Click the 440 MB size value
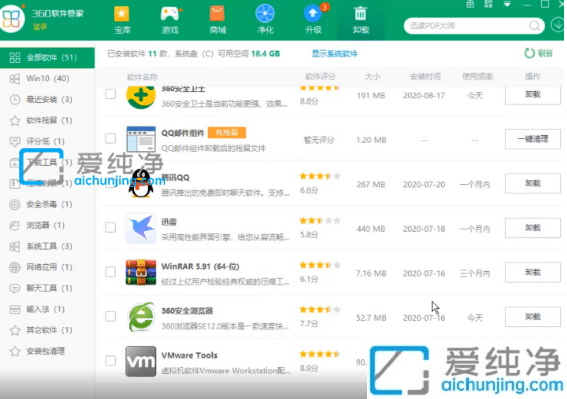567x399 pixels. click(371, 229)
